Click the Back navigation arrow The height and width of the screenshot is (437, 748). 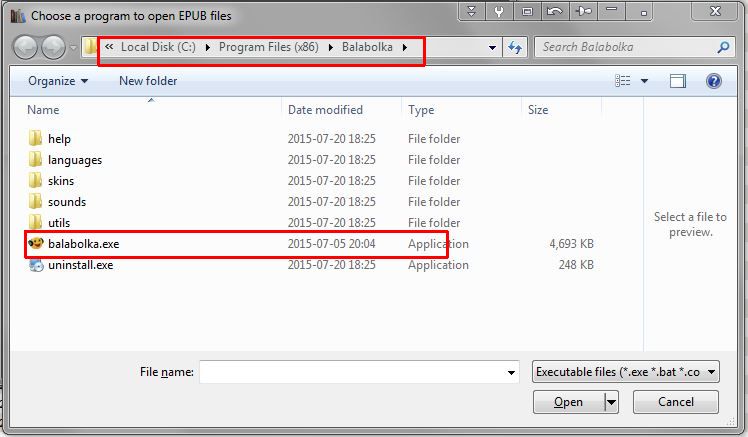click(x=25, y=47)
